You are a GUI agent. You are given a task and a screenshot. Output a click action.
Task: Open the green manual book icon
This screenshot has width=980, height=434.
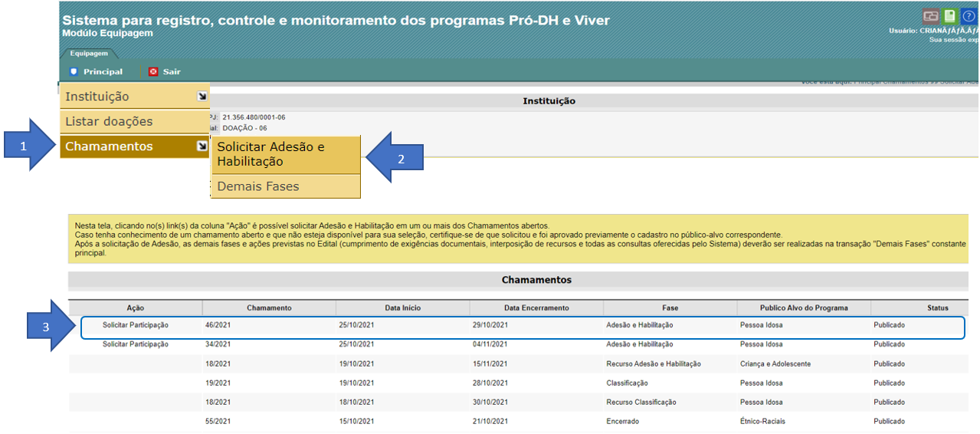click(x=950, y=16)
